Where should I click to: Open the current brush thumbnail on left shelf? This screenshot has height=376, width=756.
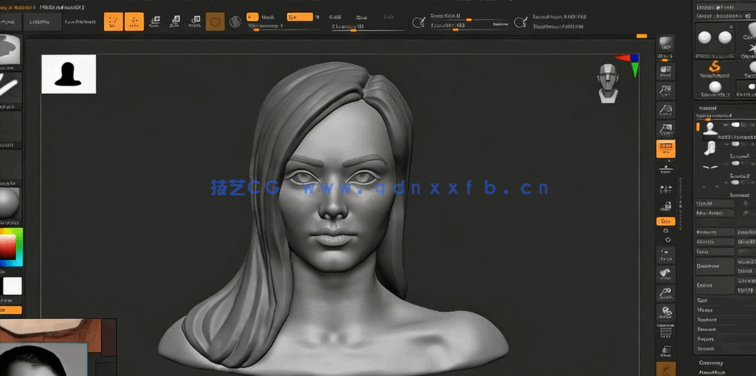pos(10,50)
